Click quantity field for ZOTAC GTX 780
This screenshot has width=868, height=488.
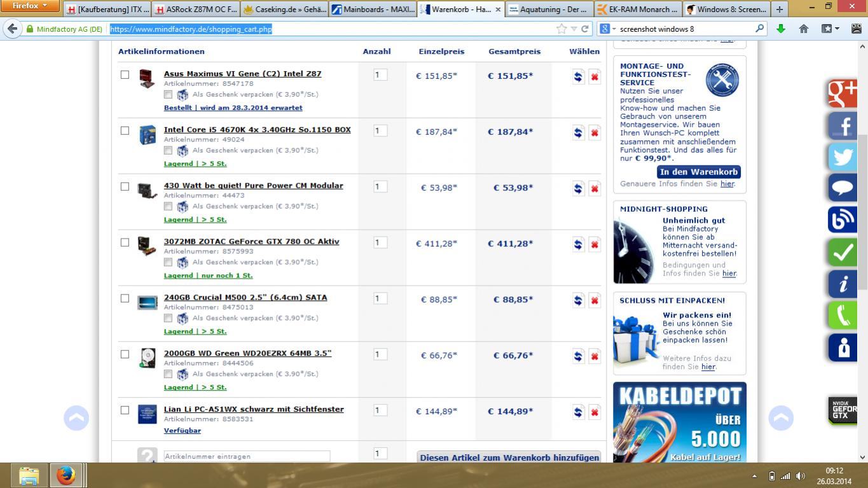380,242
